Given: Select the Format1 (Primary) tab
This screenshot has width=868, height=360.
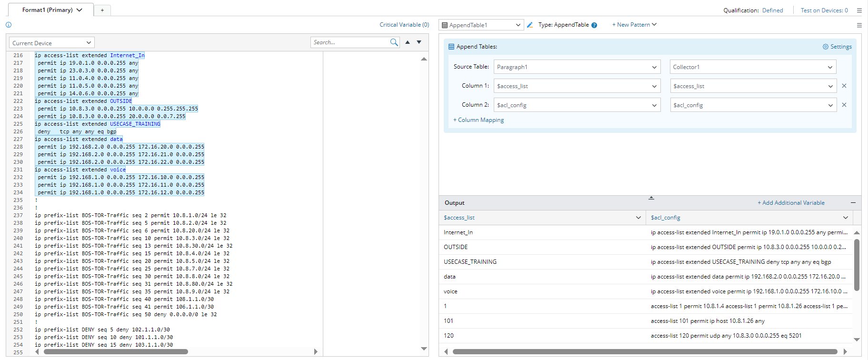Looking at the screenshot, I should (x=51, y=10).
